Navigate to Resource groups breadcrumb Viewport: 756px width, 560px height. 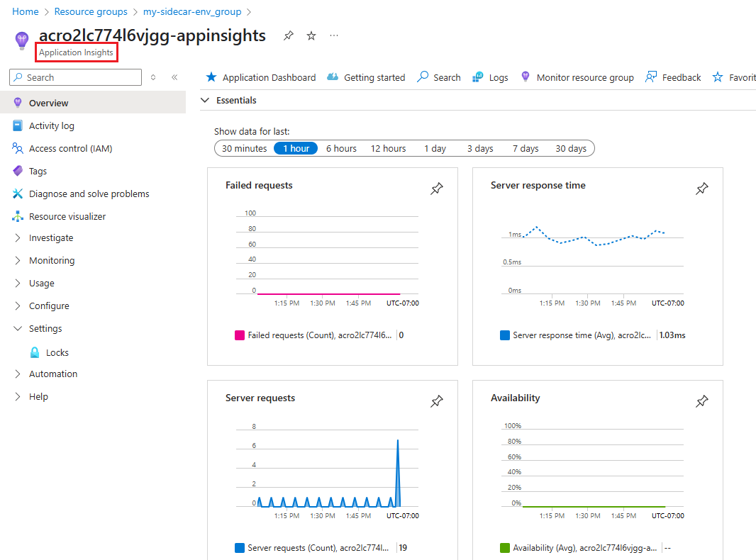(91, 11)
